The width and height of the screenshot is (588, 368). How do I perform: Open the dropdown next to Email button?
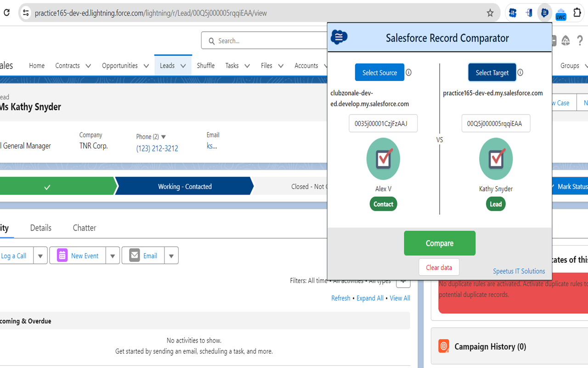pyautogui.click(x=171, y=256)
